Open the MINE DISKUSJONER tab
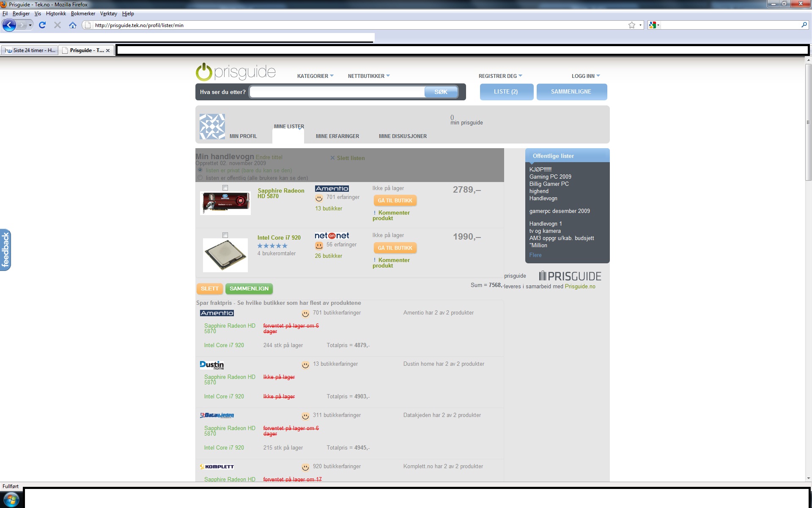Screen dimensions: 812x508 [403, 136]
